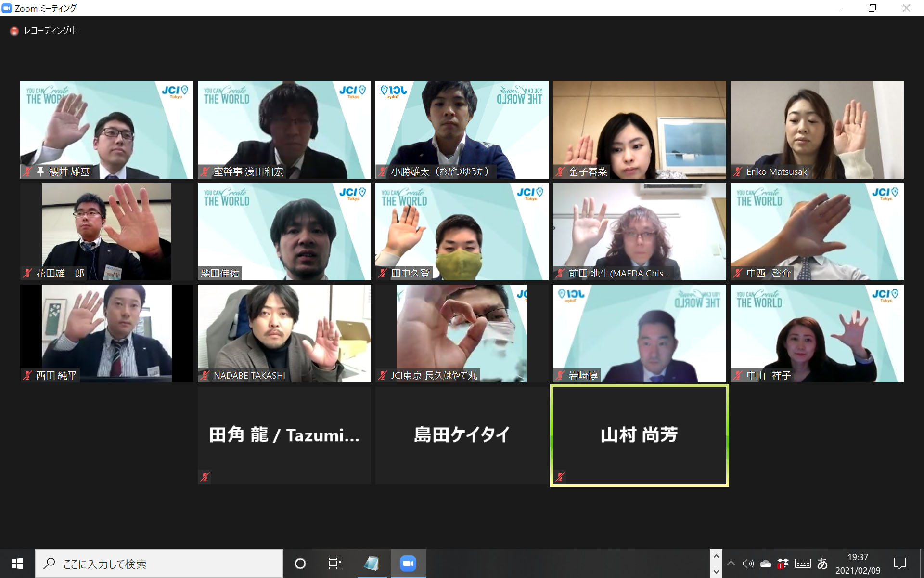Viewport: 924px width, 578px height.
Task: Click the 19:37 clock and date
Action: [858, 564]
